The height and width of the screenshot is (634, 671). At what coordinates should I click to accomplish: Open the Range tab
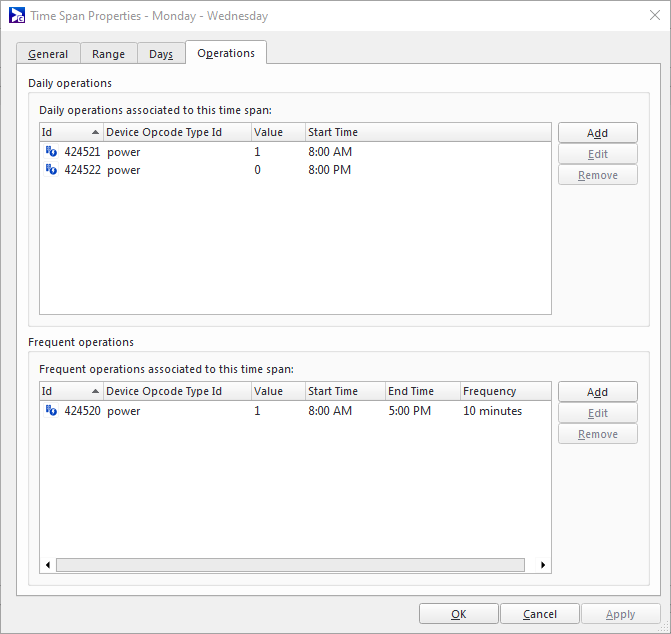tap(108, 54)
